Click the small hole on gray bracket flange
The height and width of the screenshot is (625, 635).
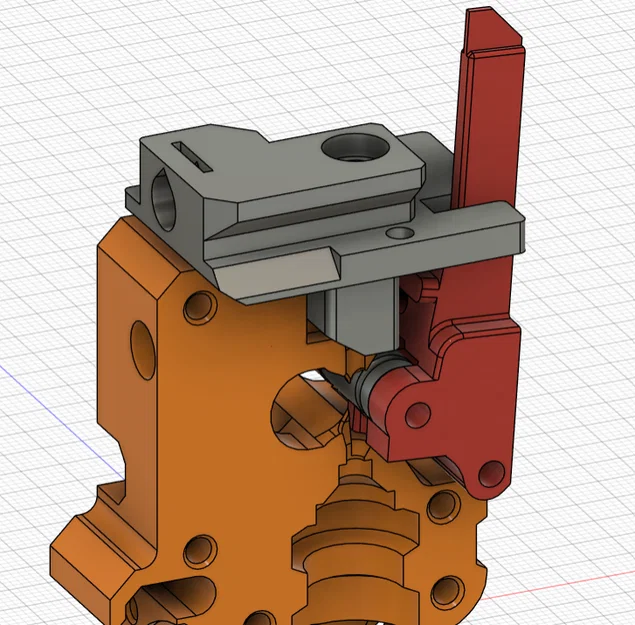[x=400, y=233]
